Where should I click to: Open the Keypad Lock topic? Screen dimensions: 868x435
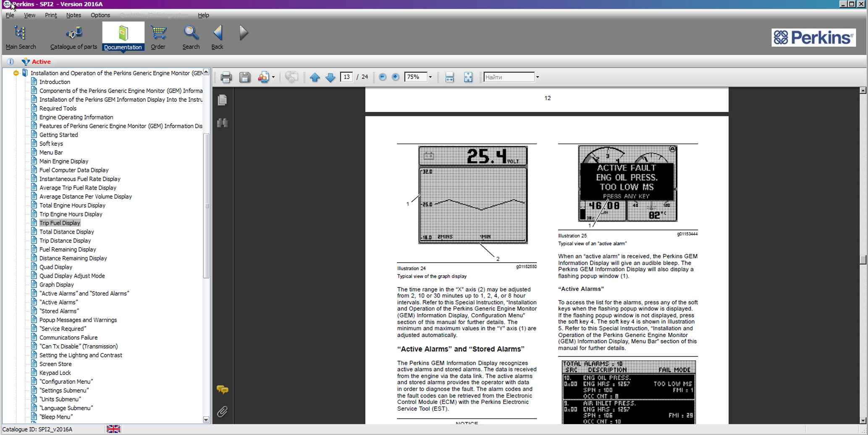click(55, 373)
